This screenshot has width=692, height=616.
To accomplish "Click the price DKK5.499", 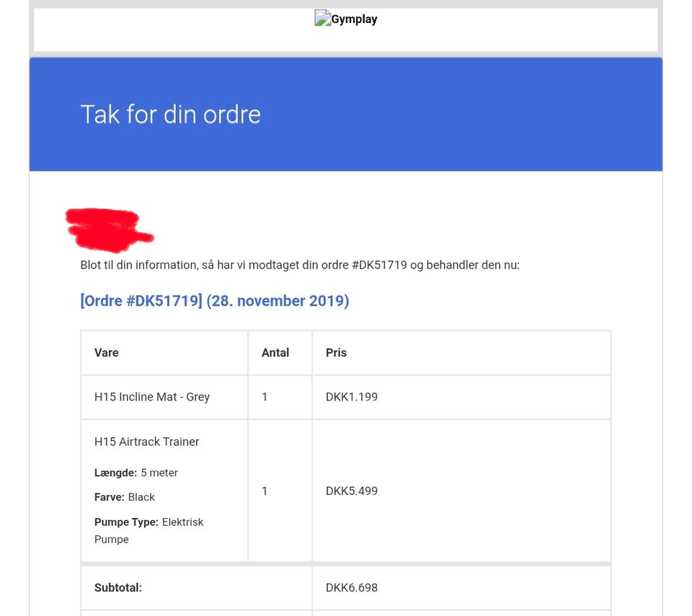I will tap(352, 491).
